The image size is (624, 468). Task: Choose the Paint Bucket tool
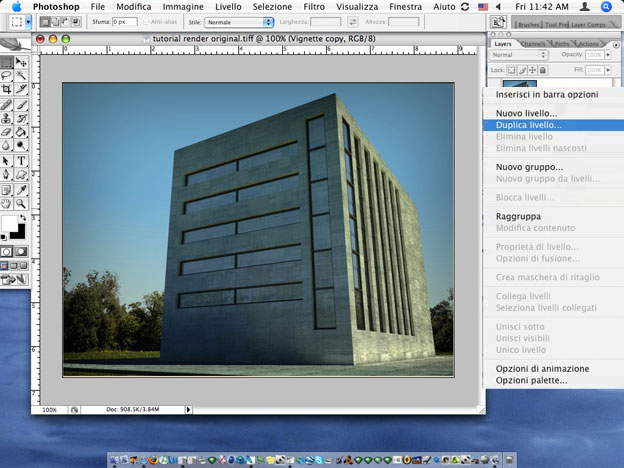pyautogui.click(x=22, y=132)
